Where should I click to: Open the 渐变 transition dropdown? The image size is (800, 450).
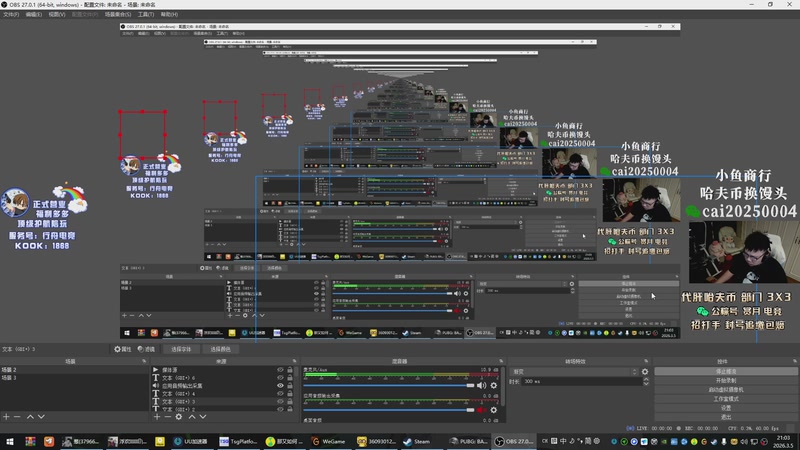574,372
